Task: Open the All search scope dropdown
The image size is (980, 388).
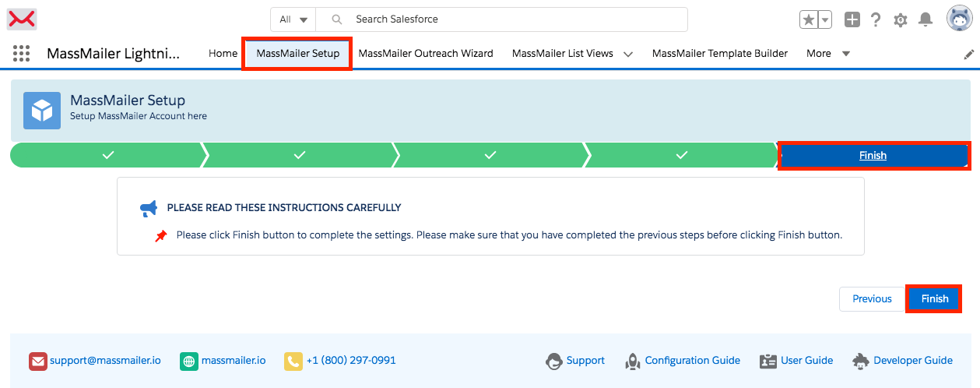Action: (294, 19)
